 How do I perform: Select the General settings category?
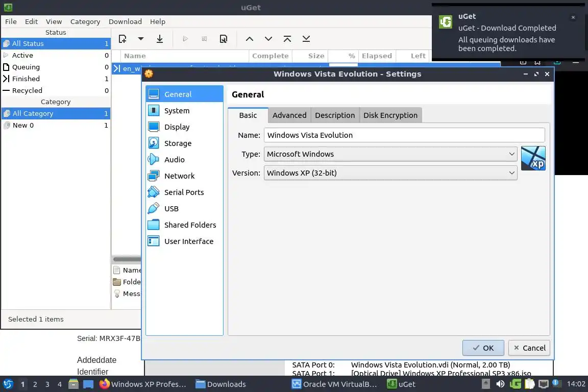coord(184,94)
